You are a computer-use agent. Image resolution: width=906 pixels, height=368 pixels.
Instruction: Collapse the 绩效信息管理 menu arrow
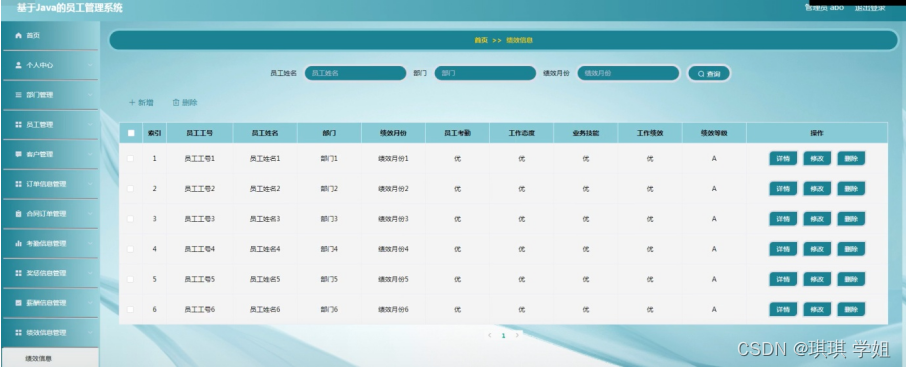click(x=90, y=333)
